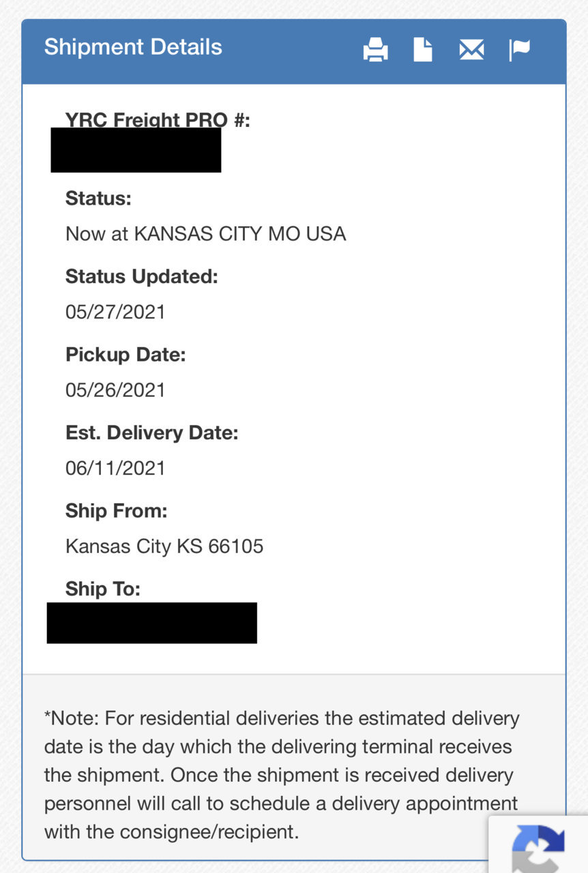The image size is (588, 873).
Task: Click the flag icon in header
Action: (519, 50)
